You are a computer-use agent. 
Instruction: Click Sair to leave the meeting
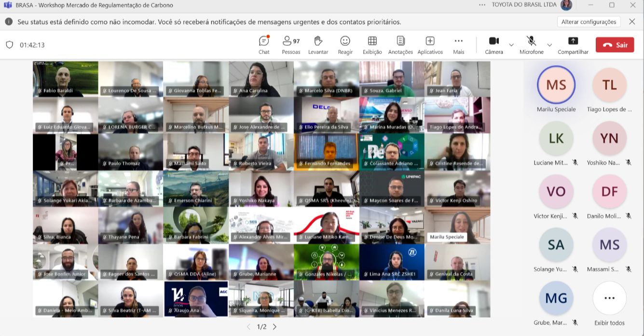click(x=615, y=45)
